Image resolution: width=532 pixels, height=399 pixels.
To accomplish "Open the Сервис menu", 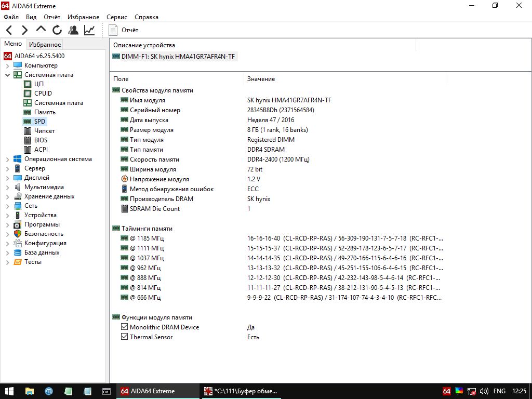I will (x=117, y=17).
